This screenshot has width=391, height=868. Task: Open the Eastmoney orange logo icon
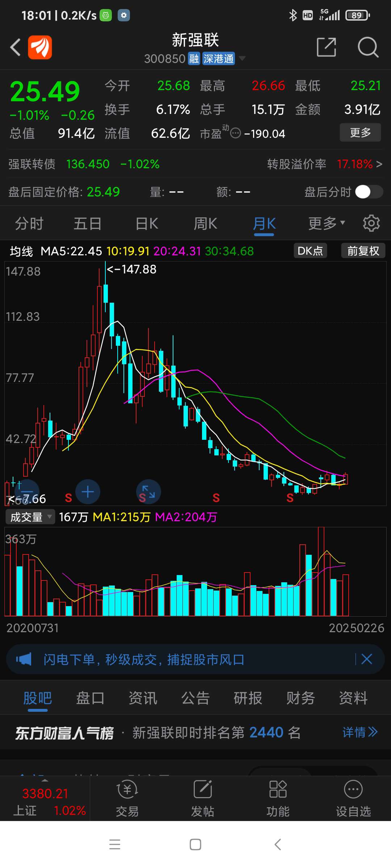[40, 47]
